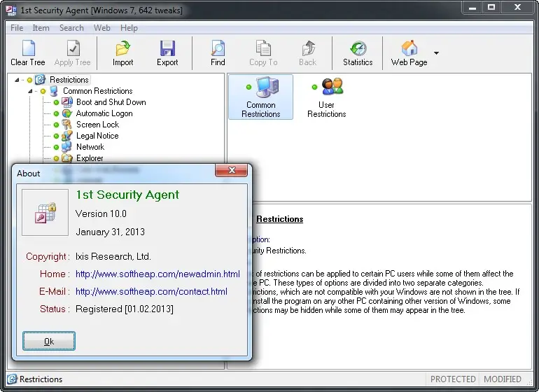539x392 pixels.
Task: Close the About dialog
Action: tap(232, 170)
